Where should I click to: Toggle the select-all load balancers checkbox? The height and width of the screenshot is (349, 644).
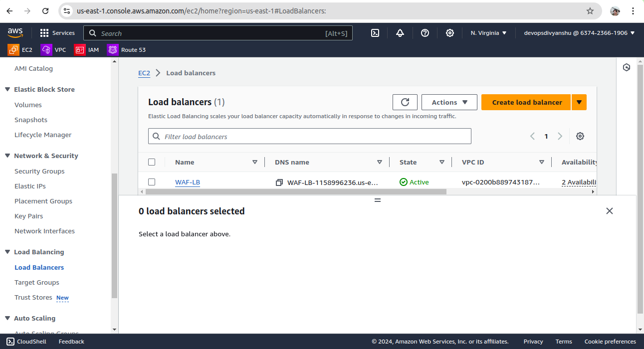pos(152,162)
